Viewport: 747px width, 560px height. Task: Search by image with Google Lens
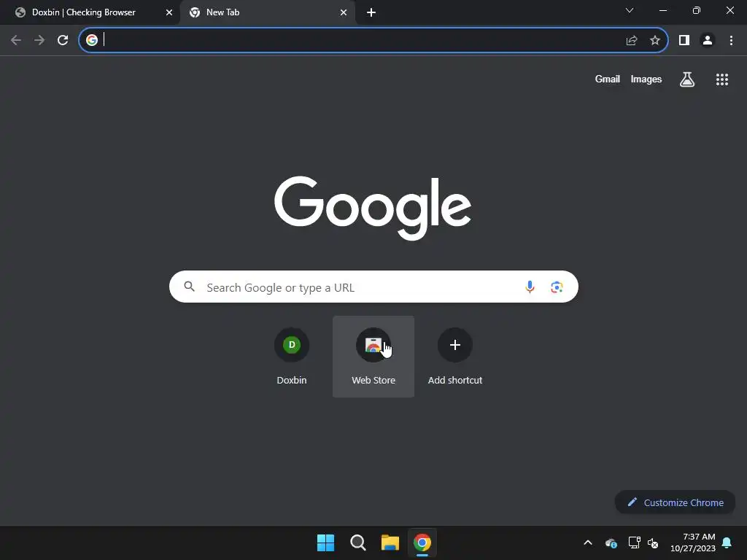click(557, 287)
